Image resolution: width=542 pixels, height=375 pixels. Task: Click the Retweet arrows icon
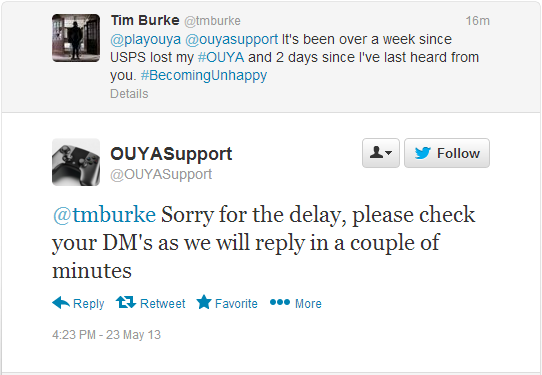[126, 302]
